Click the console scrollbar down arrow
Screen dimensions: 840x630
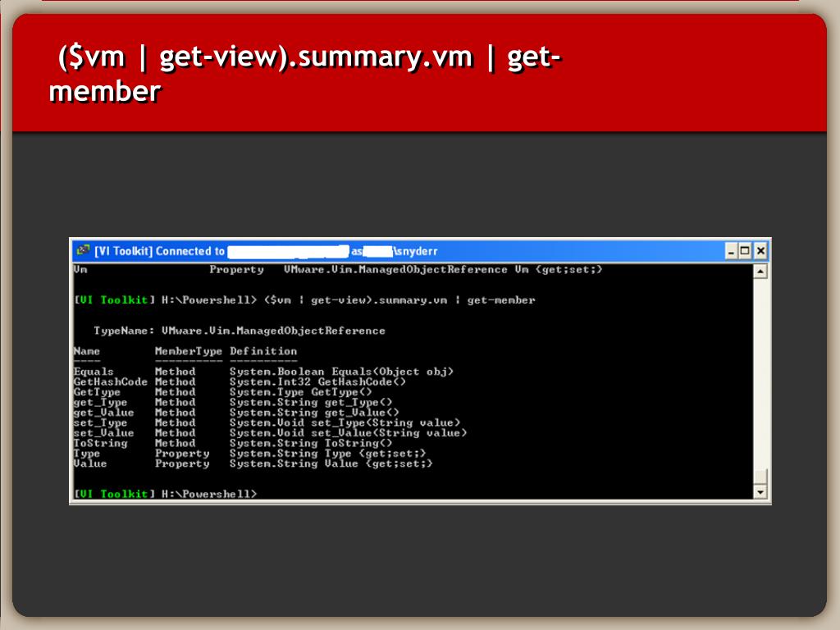pos(760,492)
